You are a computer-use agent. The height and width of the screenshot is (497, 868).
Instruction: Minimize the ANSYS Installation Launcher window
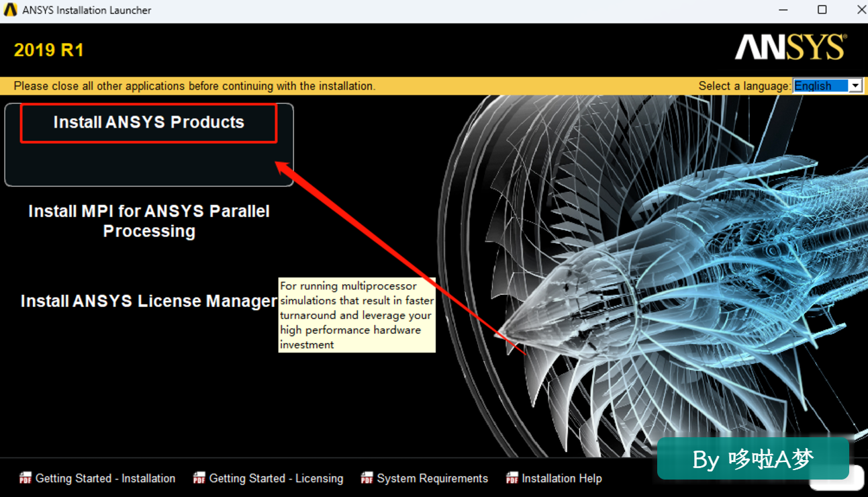click(x=783, y=10)
